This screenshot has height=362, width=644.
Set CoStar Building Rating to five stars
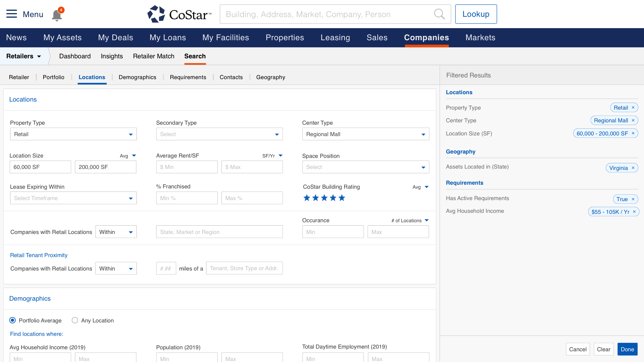coord(342,198)
